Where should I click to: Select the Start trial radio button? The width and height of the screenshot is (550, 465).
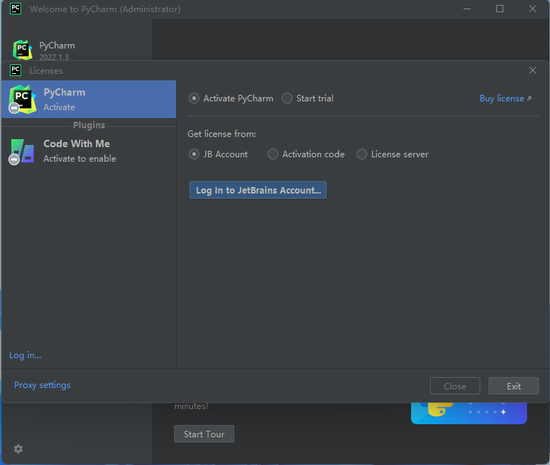click(x=287, y=99)
